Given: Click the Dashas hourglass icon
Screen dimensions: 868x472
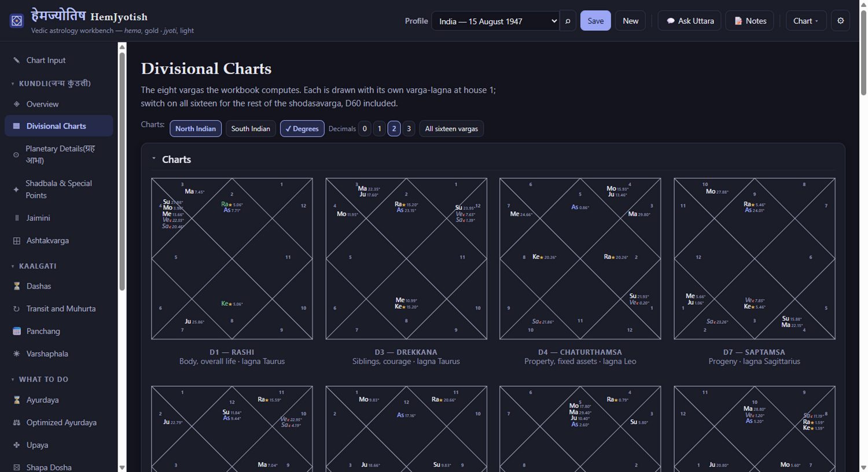Looking at the screenshot, I should [x=16, y=286].
